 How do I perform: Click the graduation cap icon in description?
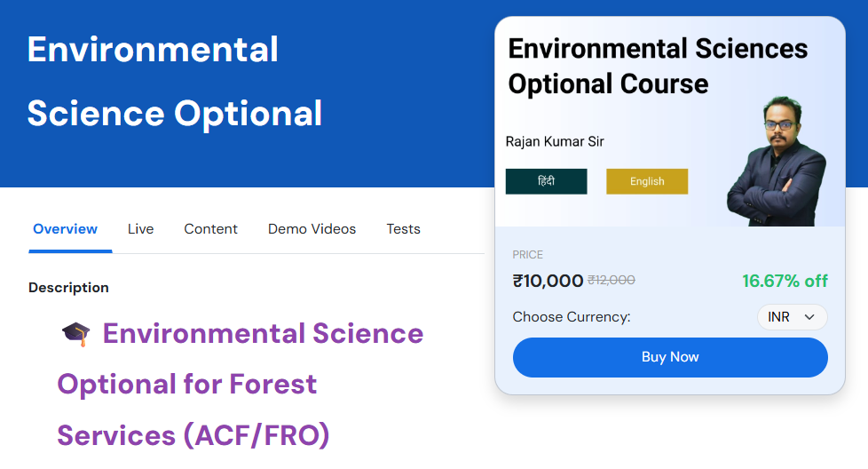(76, 335)
